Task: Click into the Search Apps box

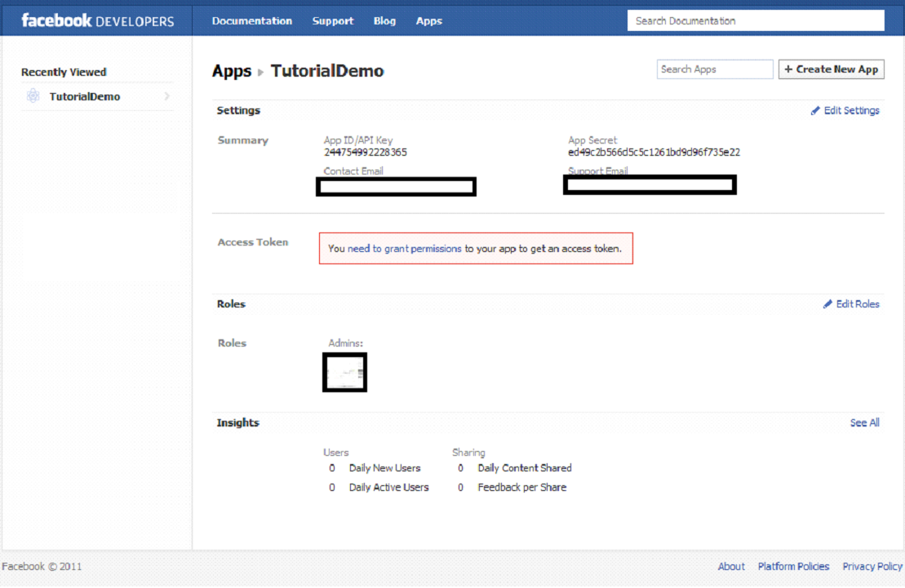Action: [x=715, y=69]
